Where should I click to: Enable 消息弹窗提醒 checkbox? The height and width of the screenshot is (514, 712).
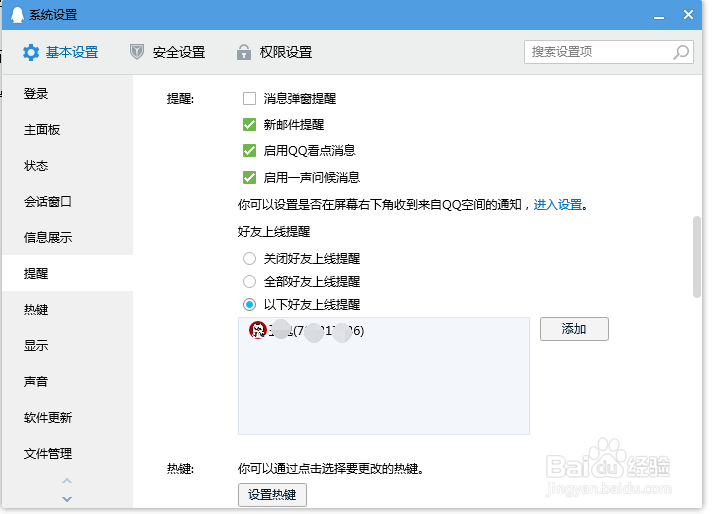[249, 99]
